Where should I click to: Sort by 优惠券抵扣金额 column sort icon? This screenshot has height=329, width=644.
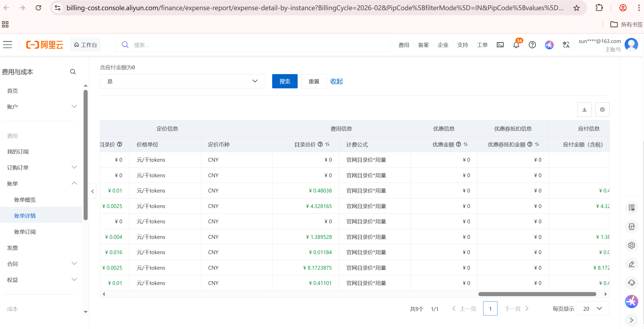coord(537,144)
